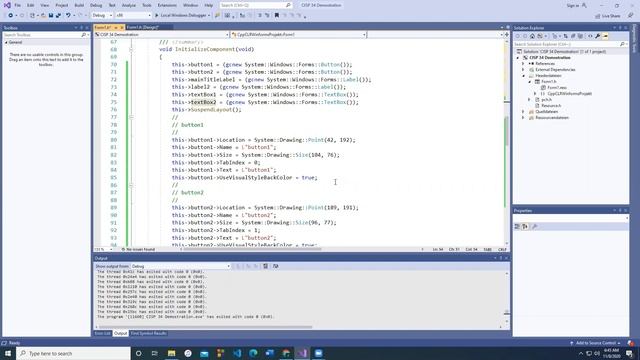This screenshot has width=640, height=360.
Task: Open the Tools menu
Action: point(147,5)
